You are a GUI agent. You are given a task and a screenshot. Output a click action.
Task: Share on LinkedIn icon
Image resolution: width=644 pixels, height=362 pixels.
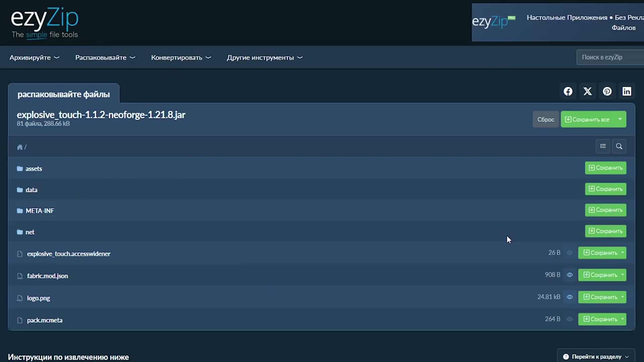pos(627,91)
